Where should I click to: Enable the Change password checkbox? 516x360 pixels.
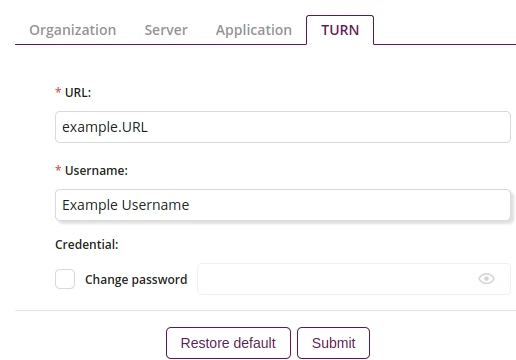pos(65,279)
